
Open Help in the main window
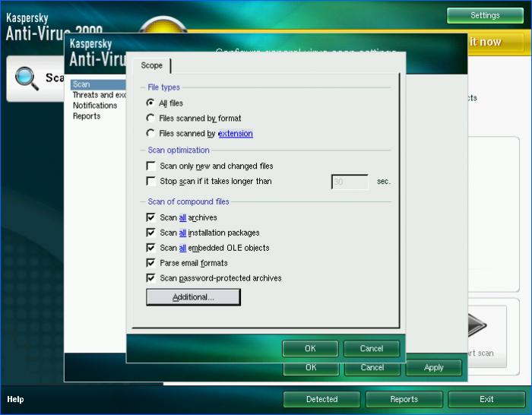[x=15, y=399]
